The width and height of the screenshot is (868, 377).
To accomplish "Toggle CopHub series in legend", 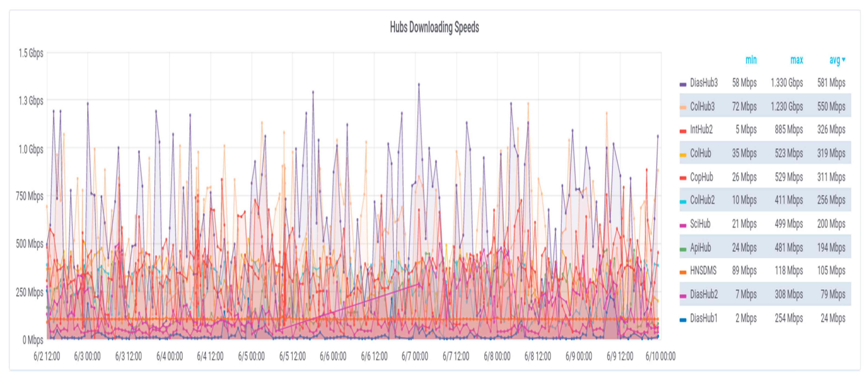I will pos(701,177).
